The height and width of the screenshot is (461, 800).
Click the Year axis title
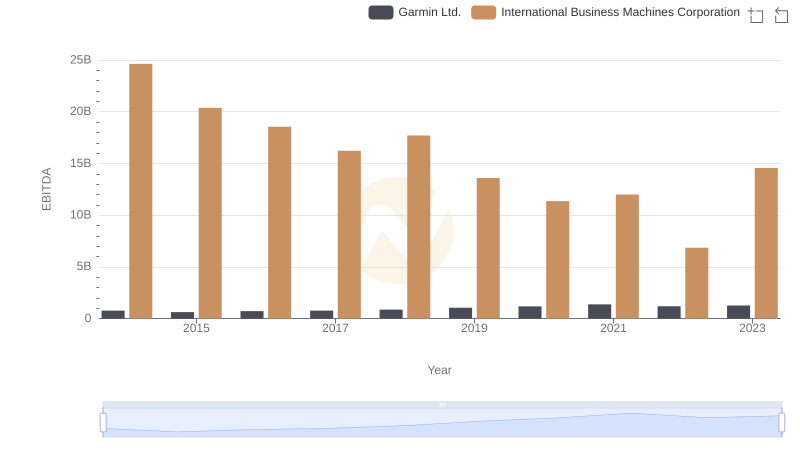(439, 370)
